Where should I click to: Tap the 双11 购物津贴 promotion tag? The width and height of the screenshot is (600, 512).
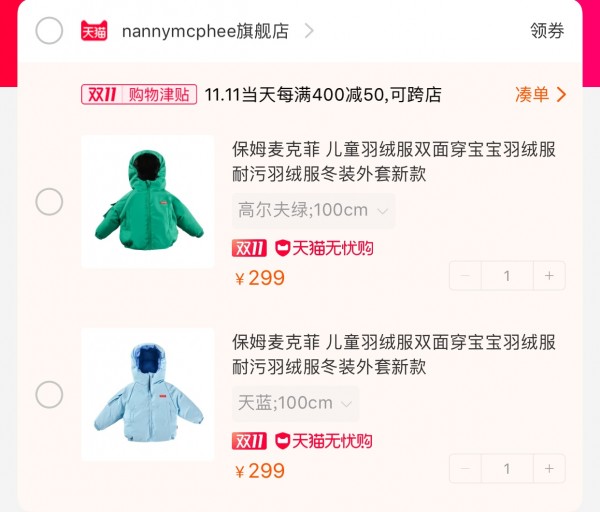pyautogui.click(x=139, y=94)
